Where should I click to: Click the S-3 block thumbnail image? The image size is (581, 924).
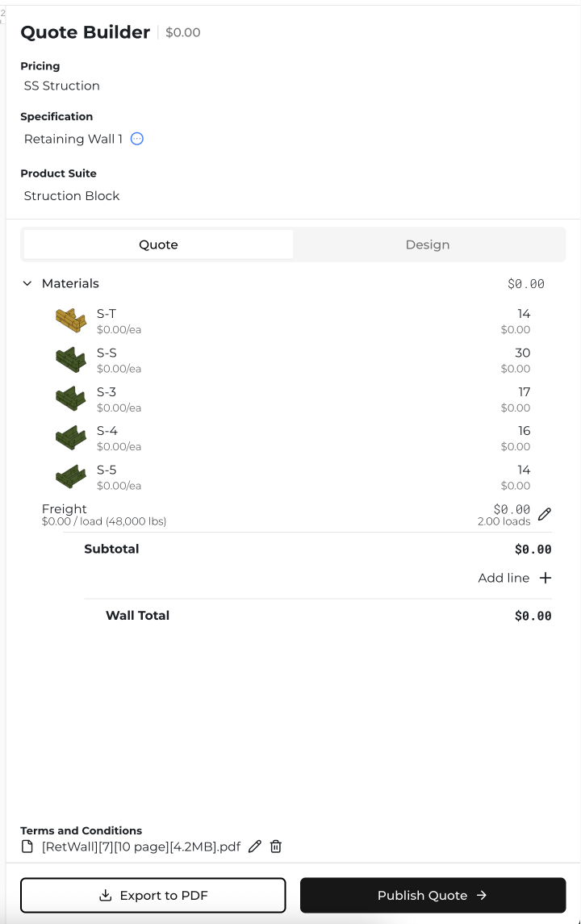pos(71,399)
